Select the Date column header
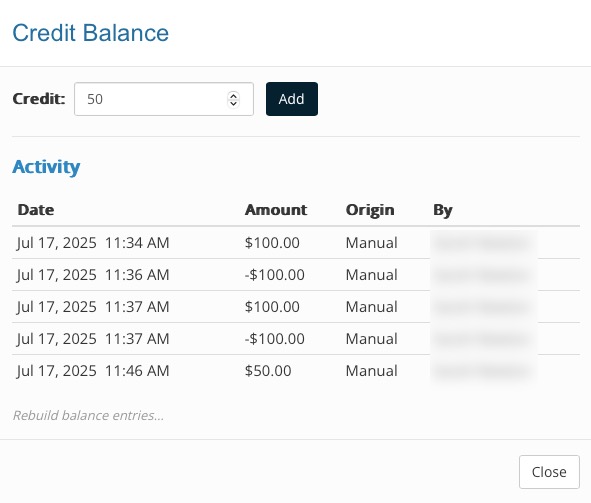This screenshot has height=503, width=591. pos(36,210)
